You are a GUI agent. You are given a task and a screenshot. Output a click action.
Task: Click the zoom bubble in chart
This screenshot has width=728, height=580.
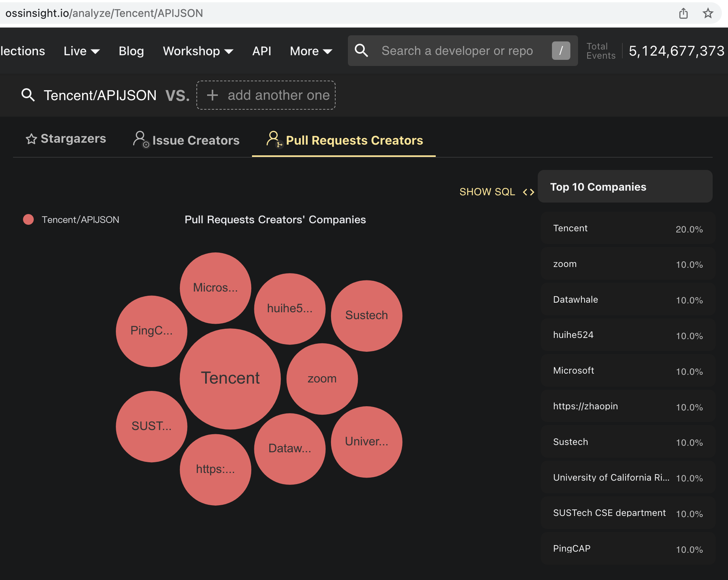coord(322,379)
